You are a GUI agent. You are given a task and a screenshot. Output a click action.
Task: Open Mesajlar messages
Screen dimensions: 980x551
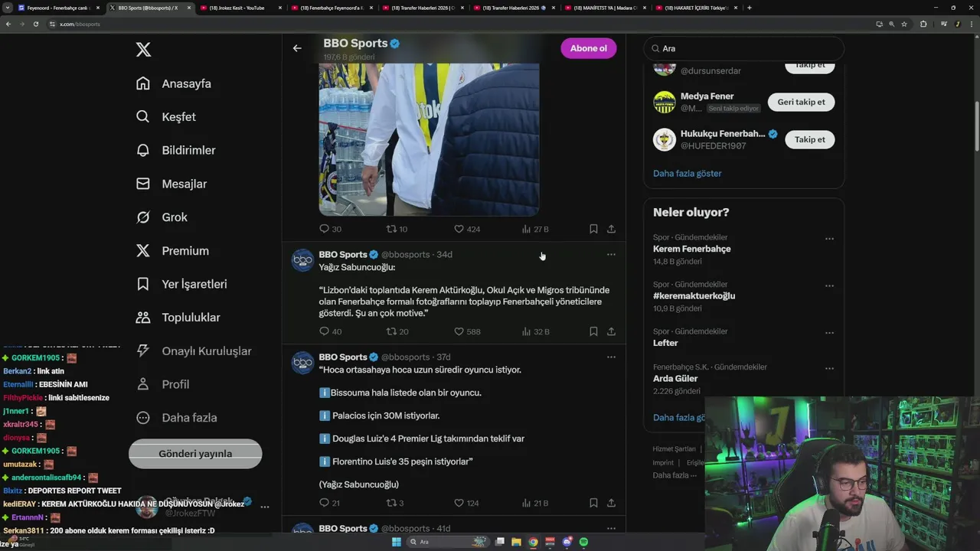pos(171,184)
